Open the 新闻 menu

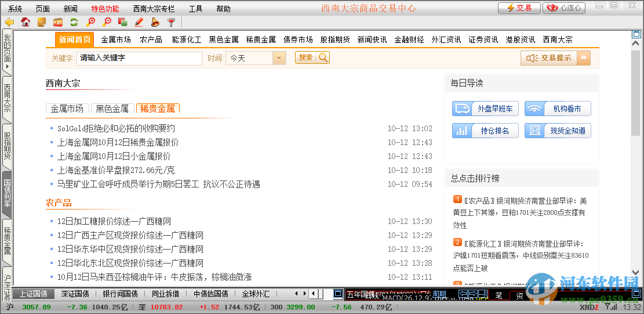[x=71, y=9]
